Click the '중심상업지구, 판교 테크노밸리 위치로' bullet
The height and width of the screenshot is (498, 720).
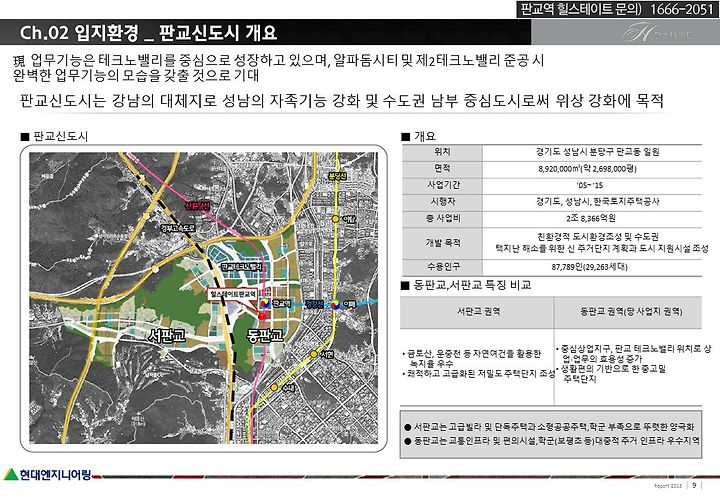(x=633, y=353)
